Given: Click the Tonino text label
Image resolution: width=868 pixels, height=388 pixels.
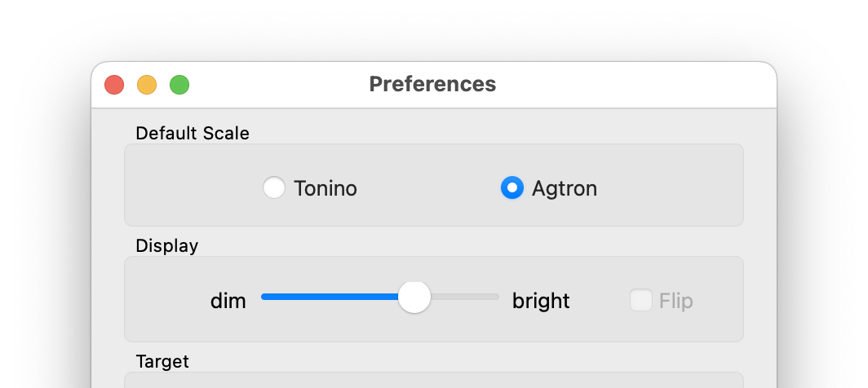Looking at the screenshot, I should (325, 189).
